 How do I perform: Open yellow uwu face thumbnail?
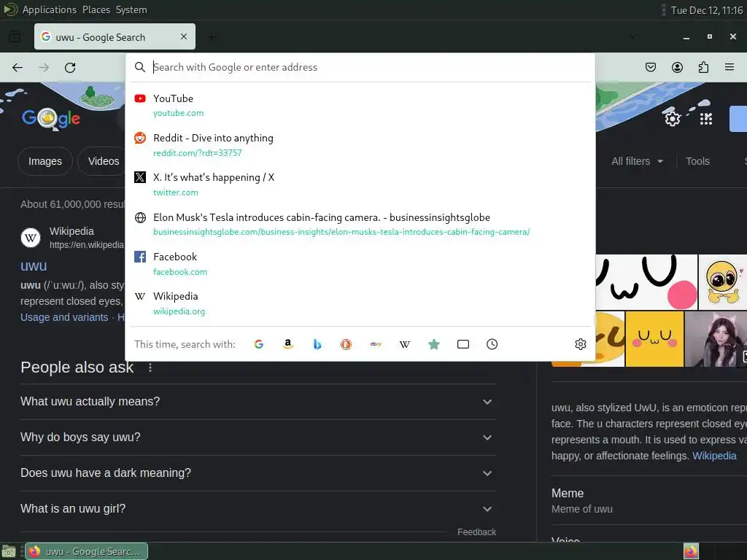(x=654, y=339)
